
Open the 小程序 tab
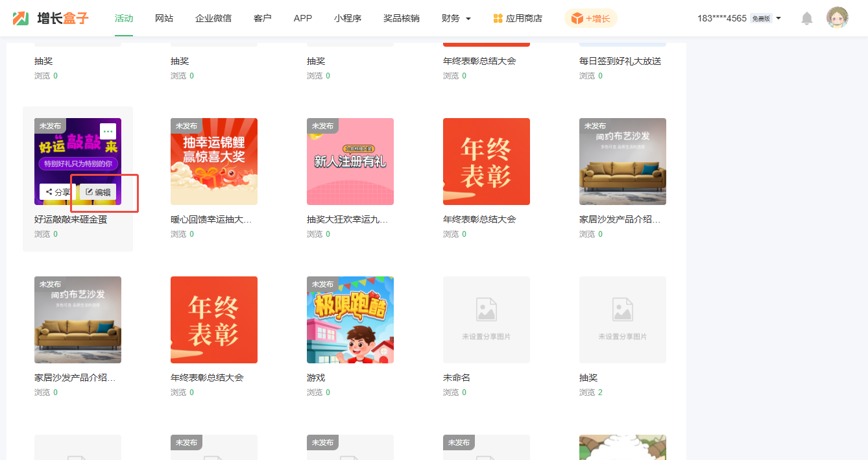click(x=348, y=18)
